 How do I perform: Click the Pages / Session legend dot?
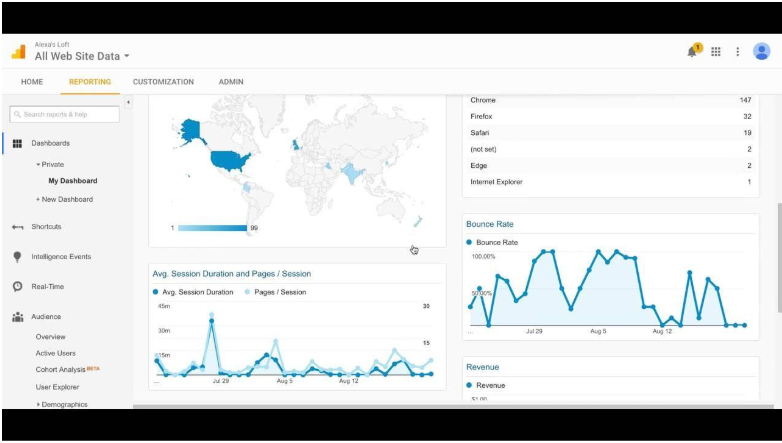(247, 292)
